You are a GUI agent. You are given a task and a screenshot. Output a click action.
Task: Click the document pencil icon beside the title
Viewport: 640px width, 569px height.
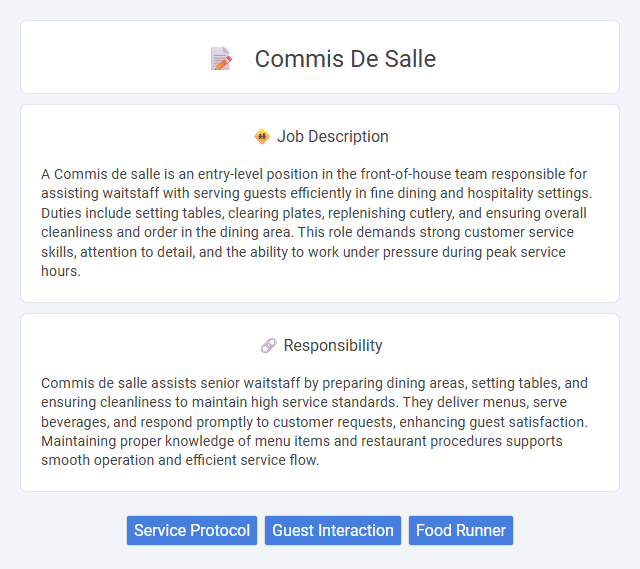click(x=221, y=59)
